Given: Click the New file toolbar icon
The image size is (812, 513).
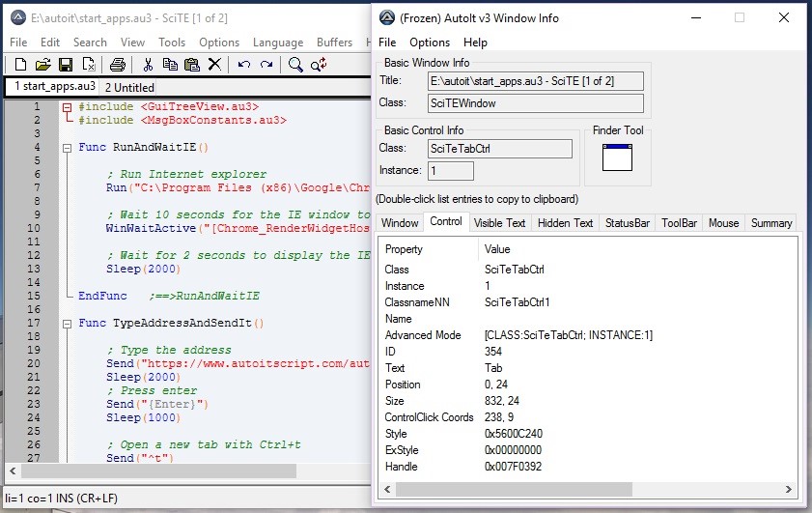Looking at the screenshot, I should click(x=19, y=65).
